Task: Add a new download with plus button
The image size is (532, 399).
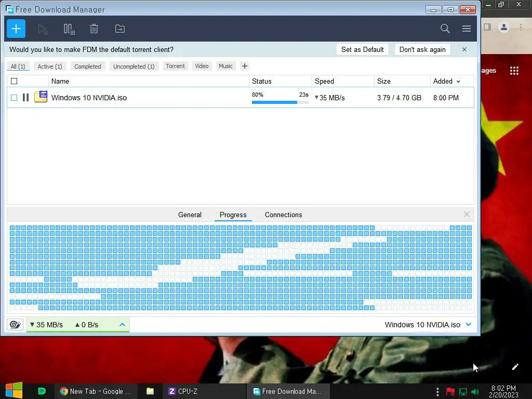Action: [x=16, y=29]
